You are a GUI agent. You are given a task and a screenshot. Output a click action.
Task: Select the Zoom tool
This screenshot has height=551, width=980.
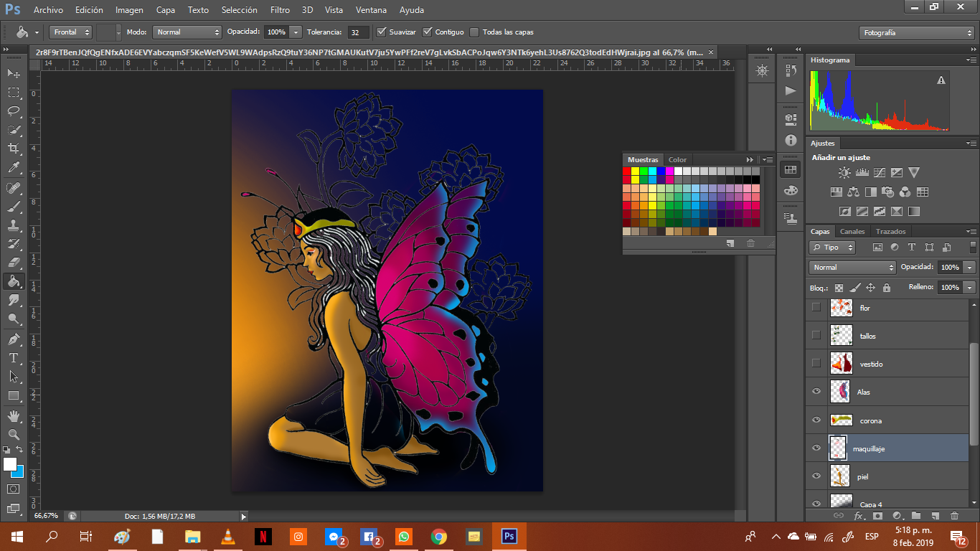14,434
